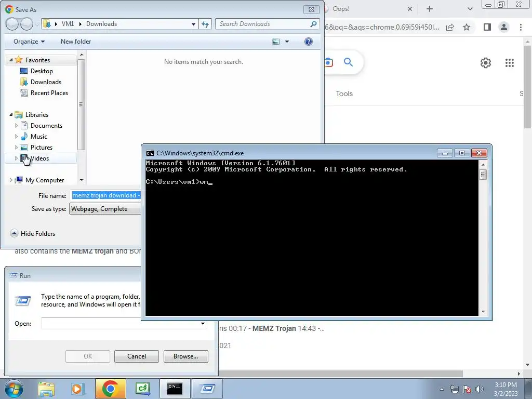Click the VM1 breadcrumb in address bar
This screenshot has height=399, width=532.
[68, 24]
